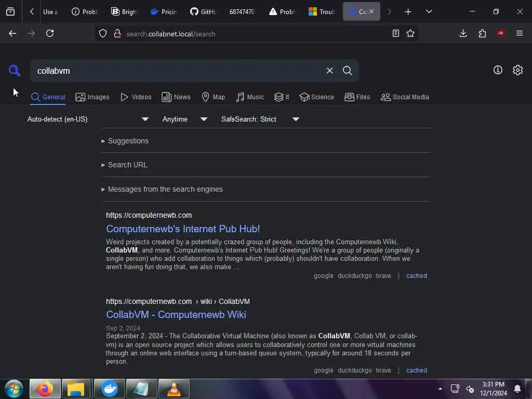
Task: Switch to the GitHub browser tab
Action: 203,12
